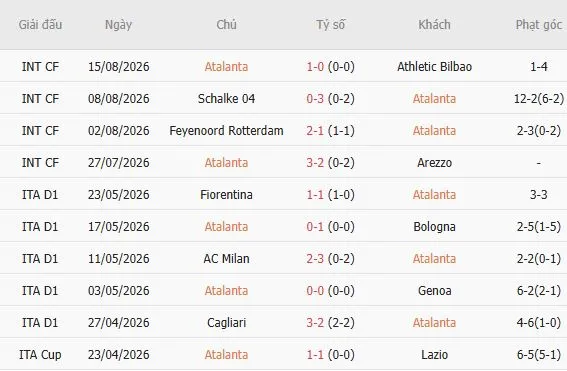Select Genoa away team
The height and width of the screenshot is (371, 567).
(x=434, y=291)
